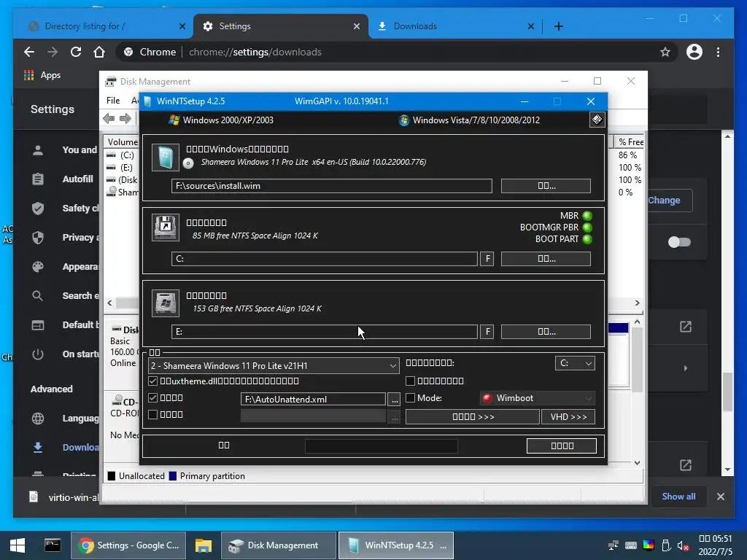
Task: Enable the checkbox under the unattend option
Action: pos(153,414)
